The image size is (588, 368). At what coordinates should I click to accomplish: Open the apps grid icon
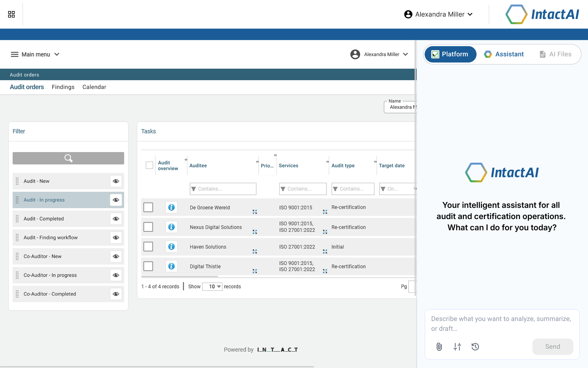pos(11,14)
